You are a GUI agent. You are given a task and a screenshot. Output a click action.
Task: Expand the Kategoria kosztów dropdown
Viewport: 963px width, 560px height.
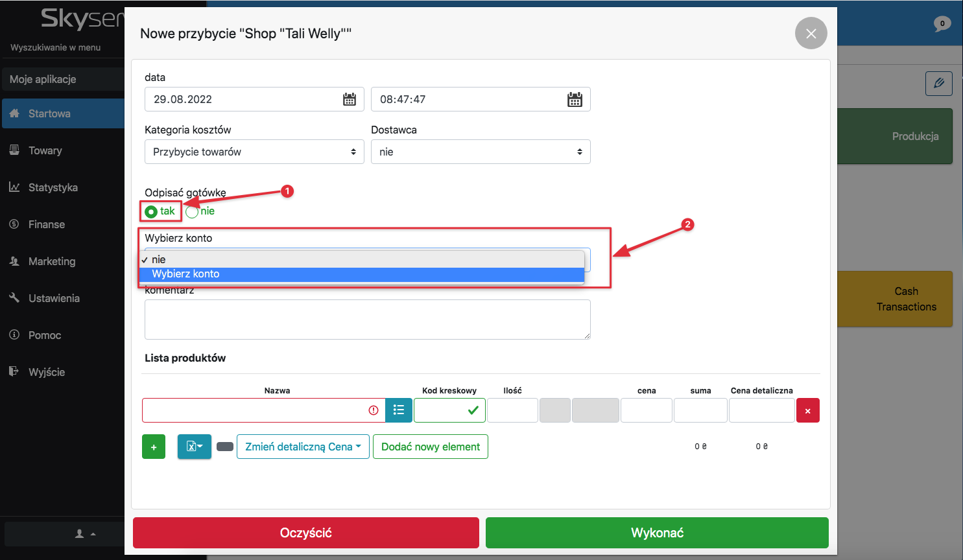tap(254, 152)
